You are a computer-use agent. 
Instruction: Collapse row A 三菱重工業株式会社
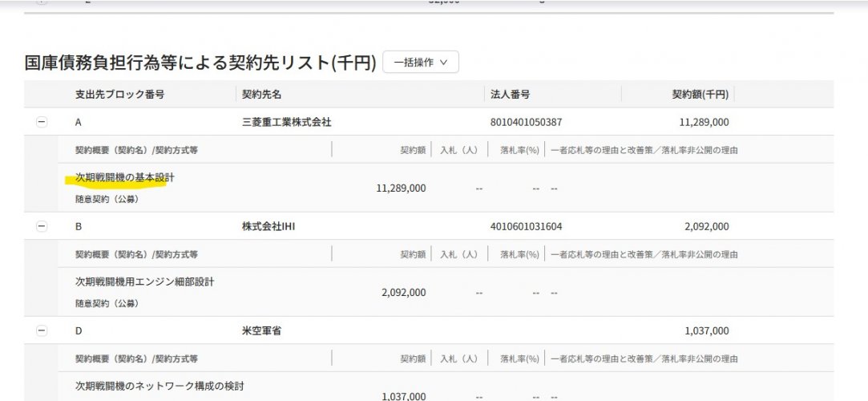(x=42, y=122)
